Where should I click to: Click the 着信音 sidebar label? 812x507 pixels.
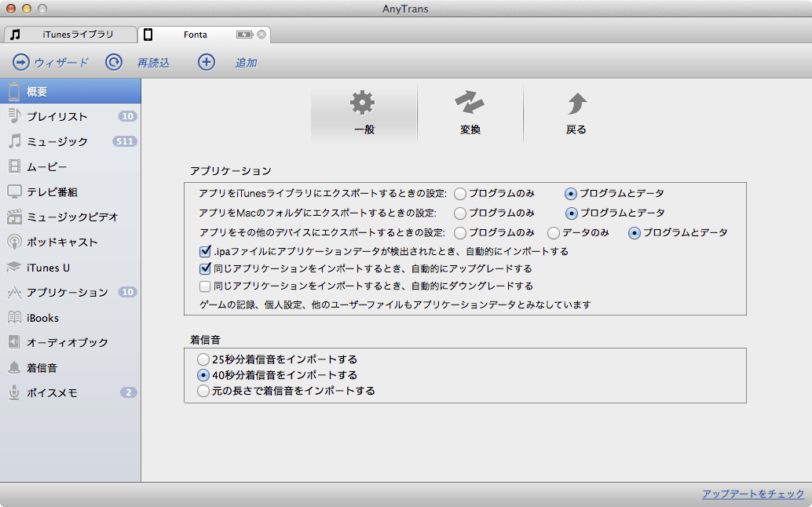42,368
